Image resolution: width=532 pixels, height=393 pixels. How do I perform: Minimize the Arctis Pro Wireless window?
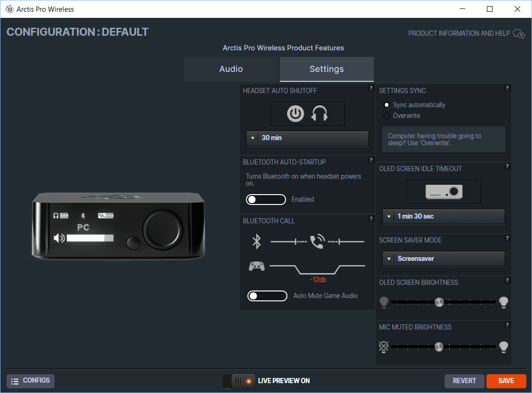pyautogui.click(x=462, y=9)
